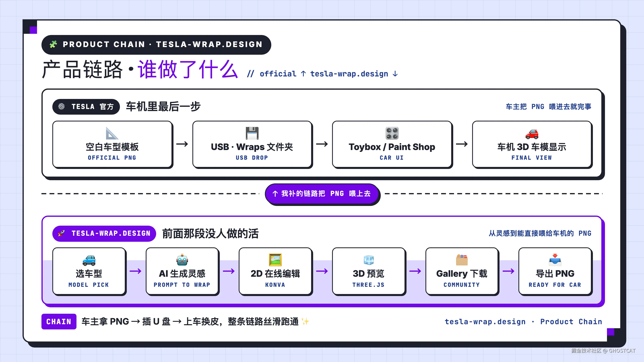Click the heading 前面那段没人做的活
This screenshot has width=644, height=362.
(211, 233)
